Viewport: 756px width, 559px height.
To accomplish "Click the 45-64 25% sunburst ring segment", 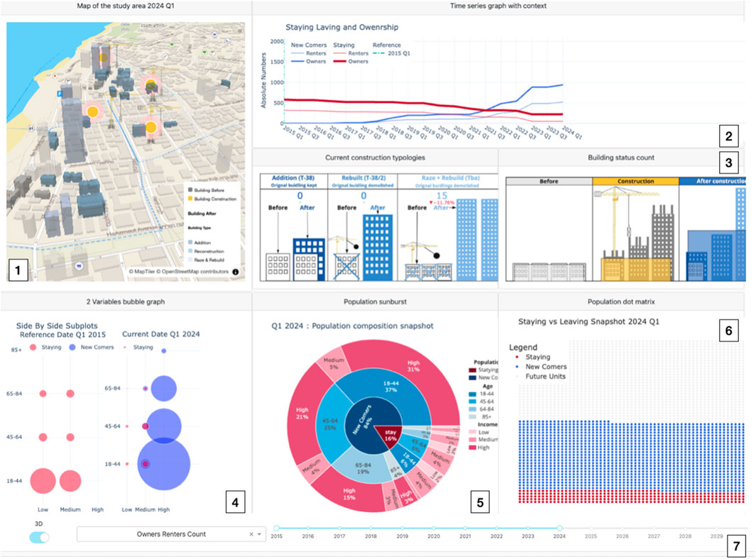I will (x=329, y=424).
